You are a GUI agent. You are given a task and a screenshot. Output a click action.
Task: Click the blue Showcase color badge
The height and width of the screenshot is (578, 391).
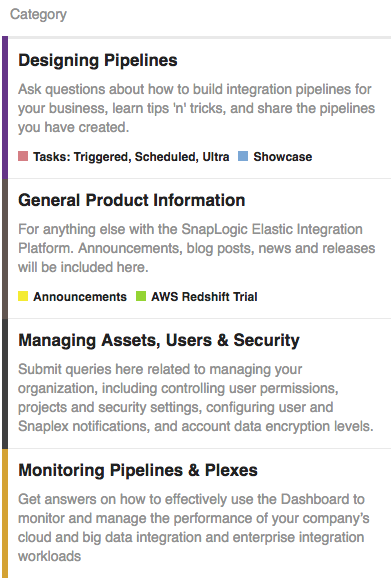(243, 156)
